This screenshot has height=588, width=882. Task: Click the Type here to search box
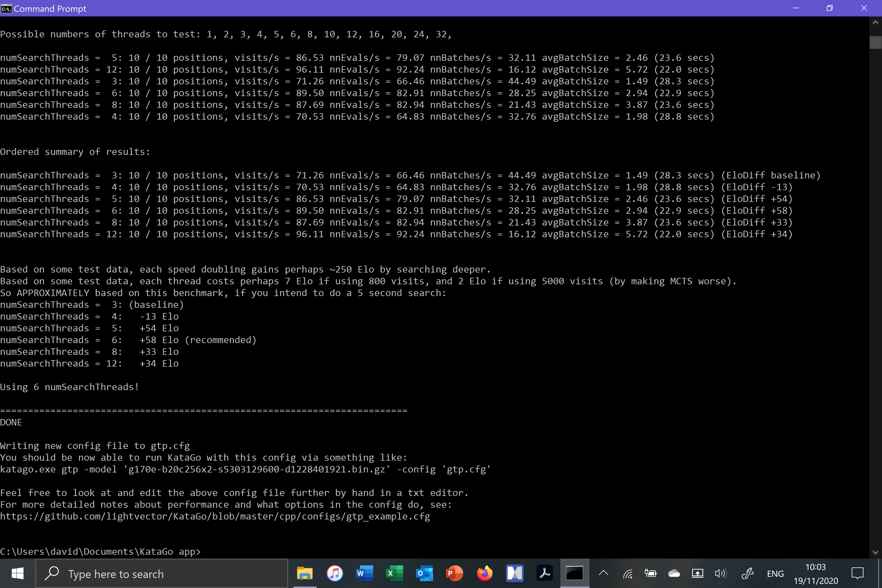pos(161,574)
